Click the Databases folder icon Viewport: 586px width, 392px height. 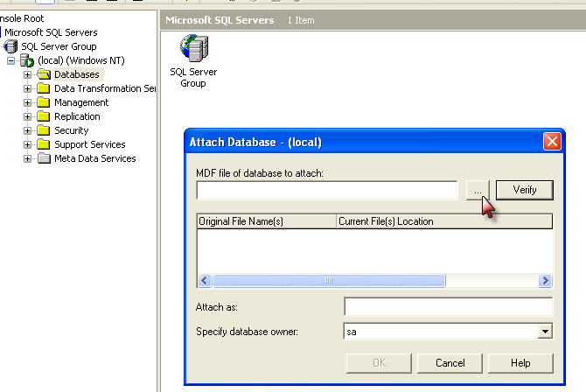pyautogui.click(x=44, y=74)
